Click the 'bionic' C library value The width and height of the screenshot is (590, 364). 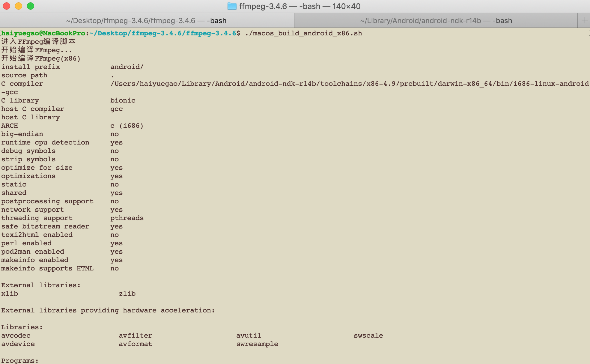(x=123, y=100)
